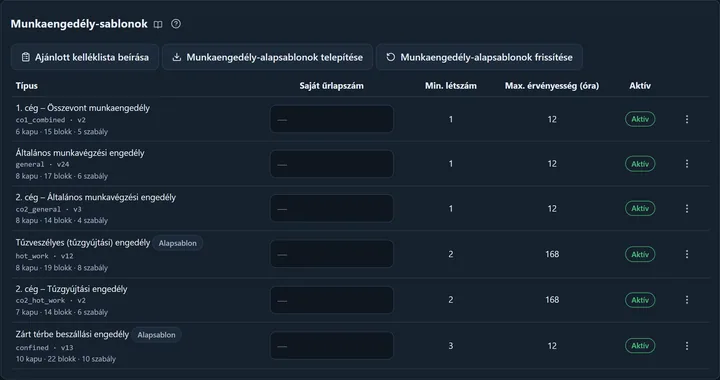Open three-dot menu for 2. cég – Általános munkavégzési engedély
720x380 pixels.
(687, 209)
